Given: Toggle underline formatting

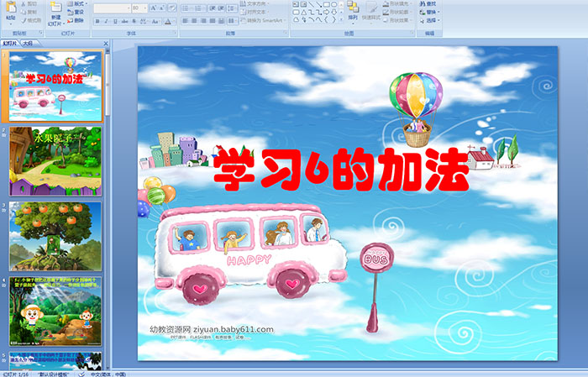Looking at the screenshot, I should tap(115, 21).
